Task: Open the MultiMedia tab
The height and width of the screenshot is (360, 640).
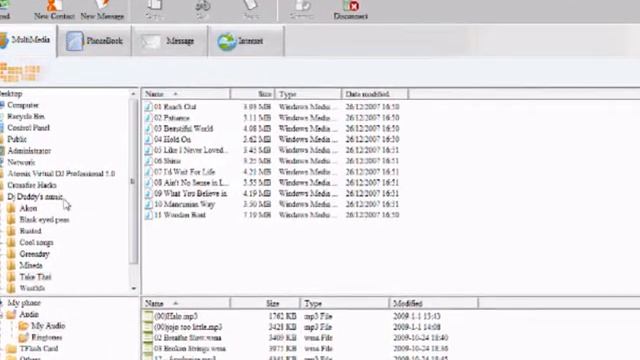Action: (27, 40)
